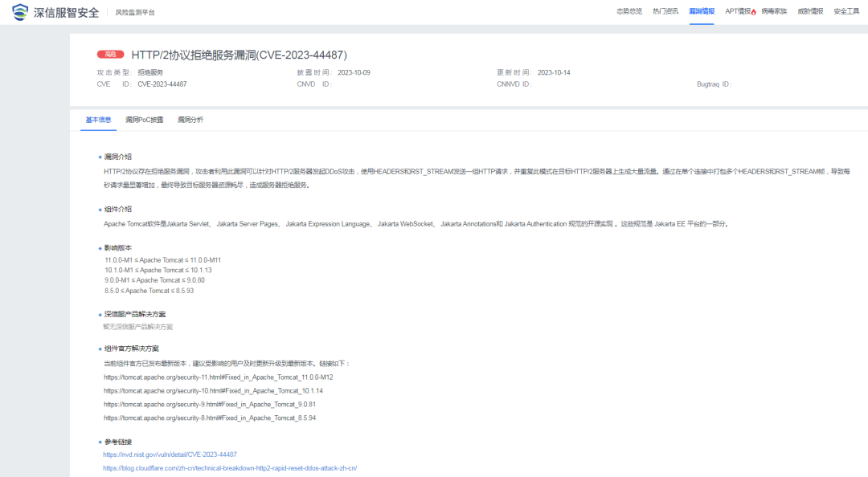Click the 更新时间 date 2023-10-14
868x477 pixels.
pyautogui.click(x=554, y=72)
